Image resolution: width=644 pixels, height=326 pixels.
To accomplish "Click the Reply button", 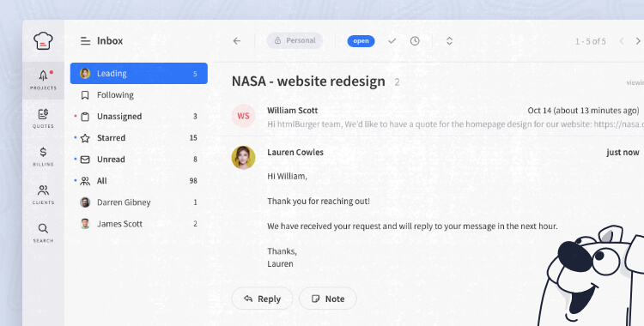I will [262, 299].
